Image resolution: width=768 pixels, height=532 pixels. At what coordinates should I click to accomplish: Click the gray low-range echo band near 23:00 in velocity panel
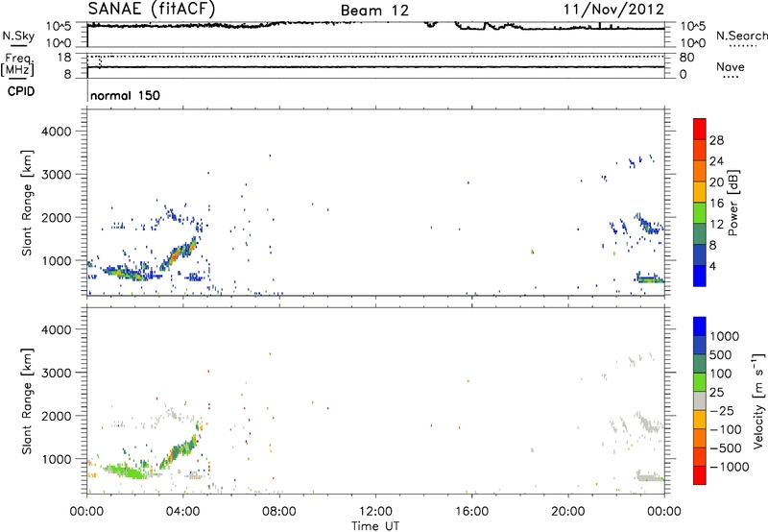(x=650, y=476)
